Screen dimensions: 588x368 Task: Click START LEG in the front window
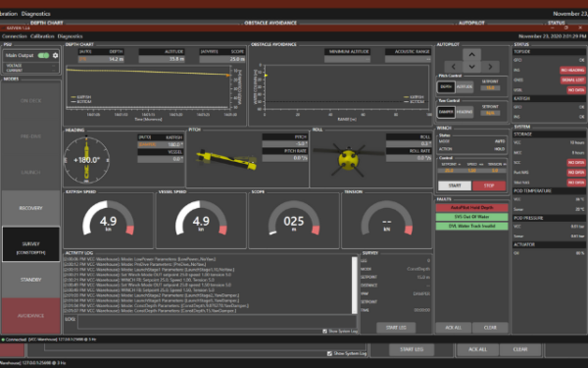pos(396,328)
